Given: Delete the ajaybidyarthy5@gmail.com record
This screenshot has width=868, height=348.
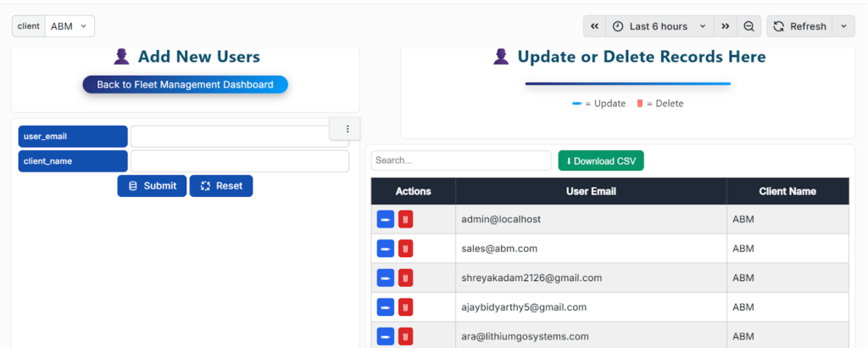Looking at the screenshot, I should click(406, 307).
